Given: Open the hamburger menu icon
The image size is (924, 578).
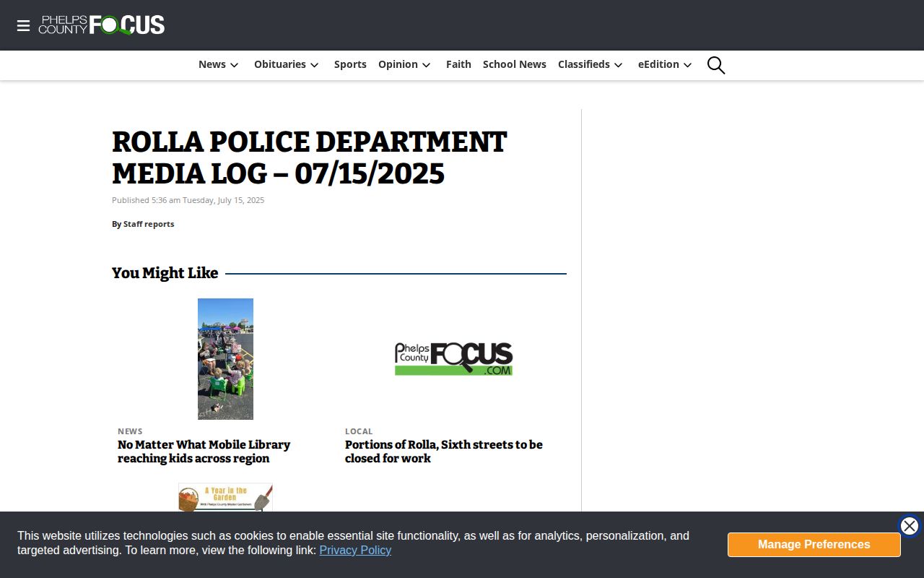Looking at the screenshot, I should [x=23, y=25].
